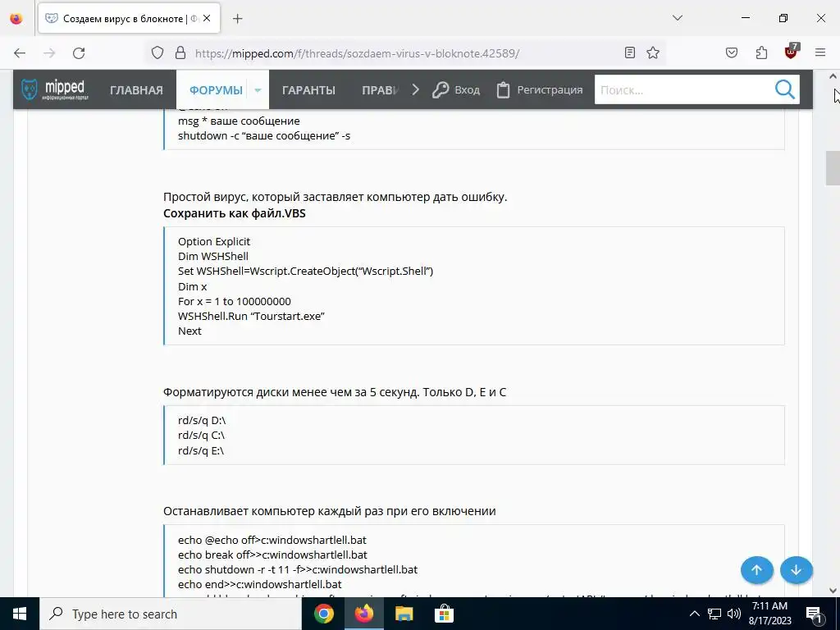840x630 pixels.
Task: Click scrollbar up arrow
Action: [x=833, y=76]
